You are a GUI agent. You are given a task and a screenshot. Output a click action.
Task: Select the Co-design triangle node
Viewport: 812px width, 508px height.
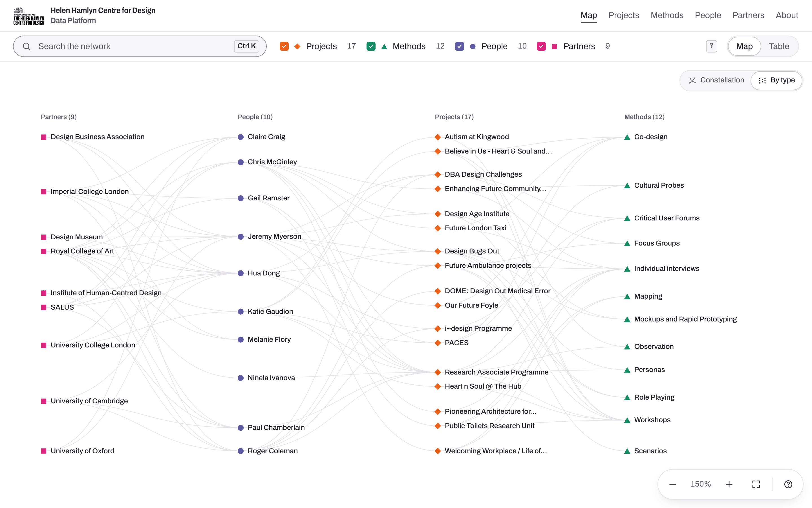click(x=627, y=137)
